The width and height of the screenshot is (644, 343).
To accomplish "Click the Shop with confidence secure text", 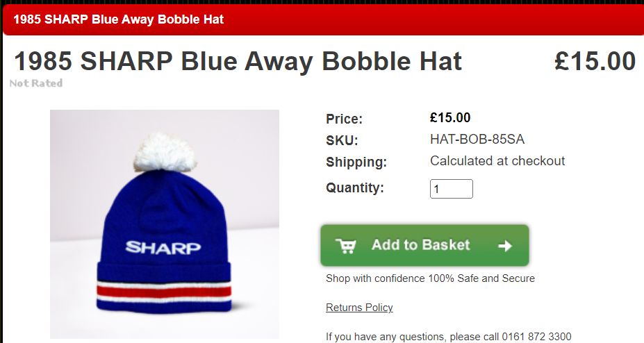I will pos(430,278).
